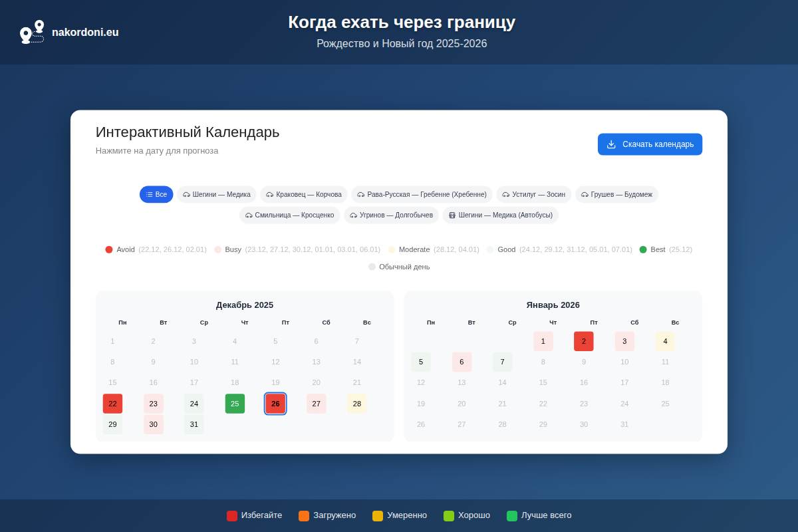Viewport: 798px width, 532px height.
Task: Toggle the Устилуг — Зосин filter
Action: [x=534, y=194]
